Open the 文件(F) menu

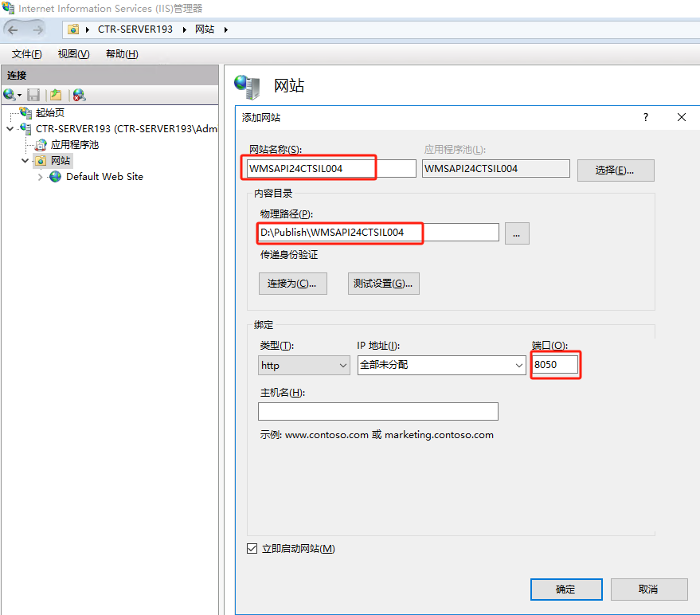point(26,54)
